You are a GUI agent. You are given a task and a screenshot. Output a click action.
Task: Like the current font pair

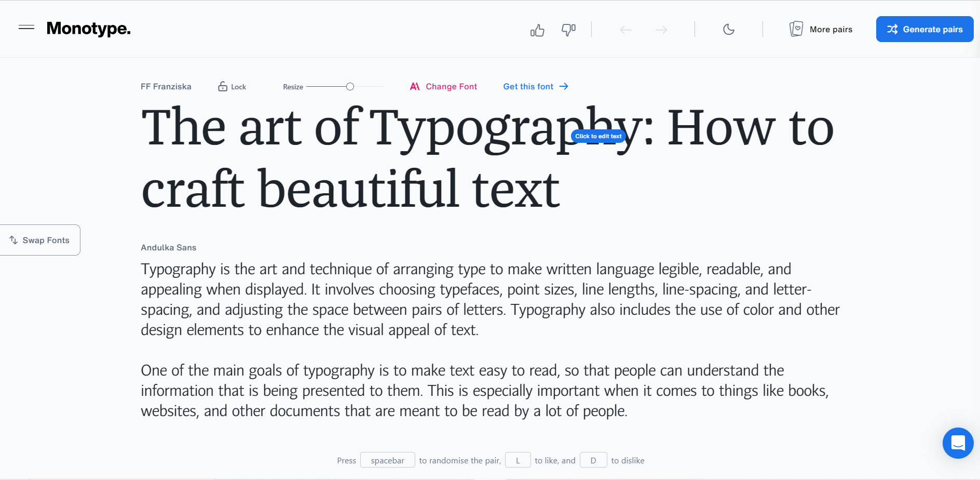(537, 30)
